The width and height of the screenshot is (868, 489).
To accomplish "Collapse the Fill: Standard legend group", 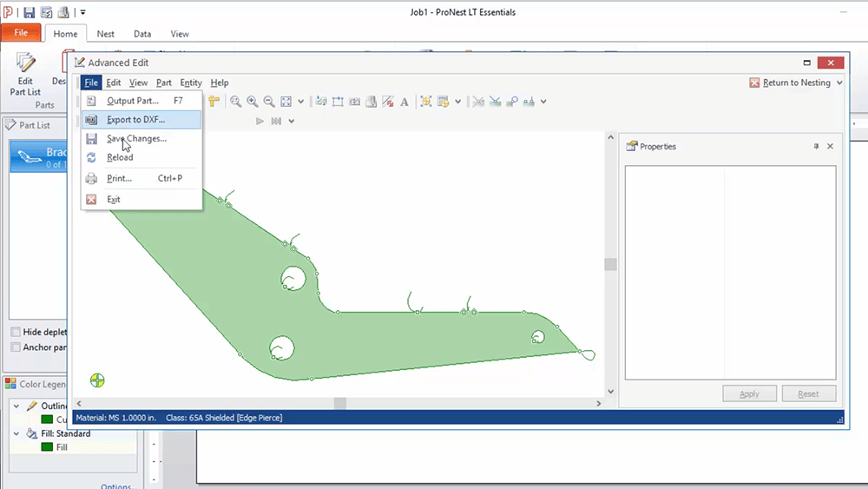I will point(17,433).
